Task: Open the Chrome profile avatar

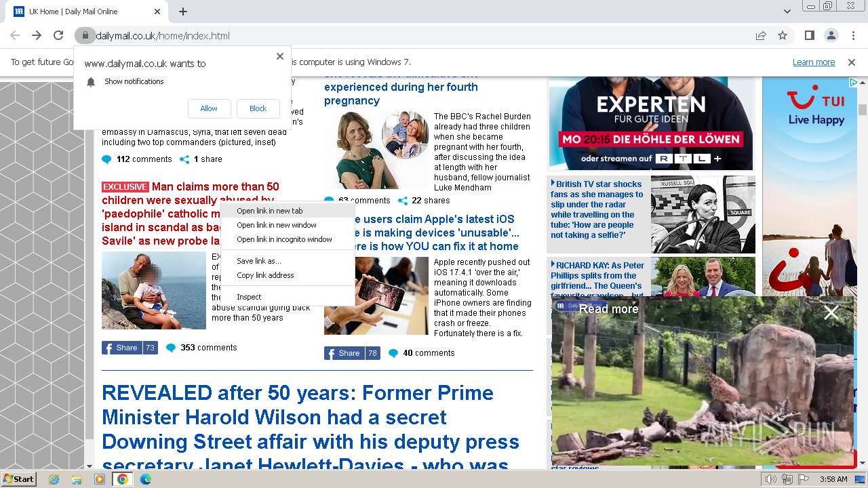Action: (831, 36)
